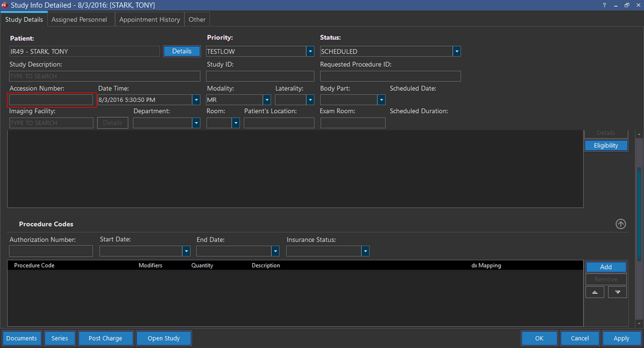
Task: Expand the Insurance Status dropdown
Action: pyautogui.click(x=365, y=251)
